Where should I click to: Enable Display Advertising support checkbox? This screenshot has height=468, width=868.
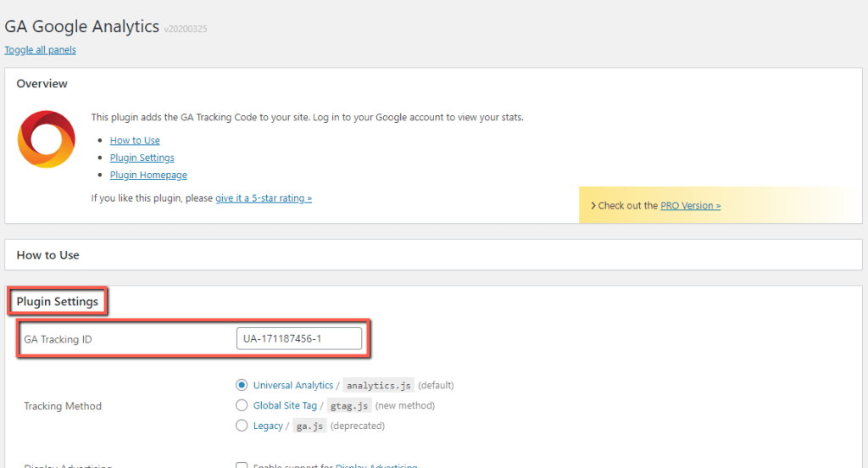click(242, 465)
